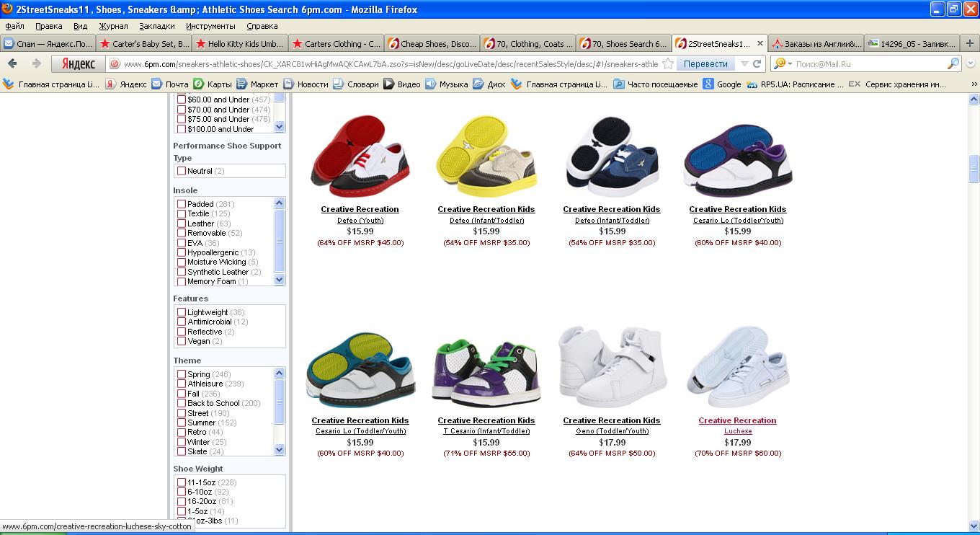Check the Neutral support type box

(x=182, y=171)
